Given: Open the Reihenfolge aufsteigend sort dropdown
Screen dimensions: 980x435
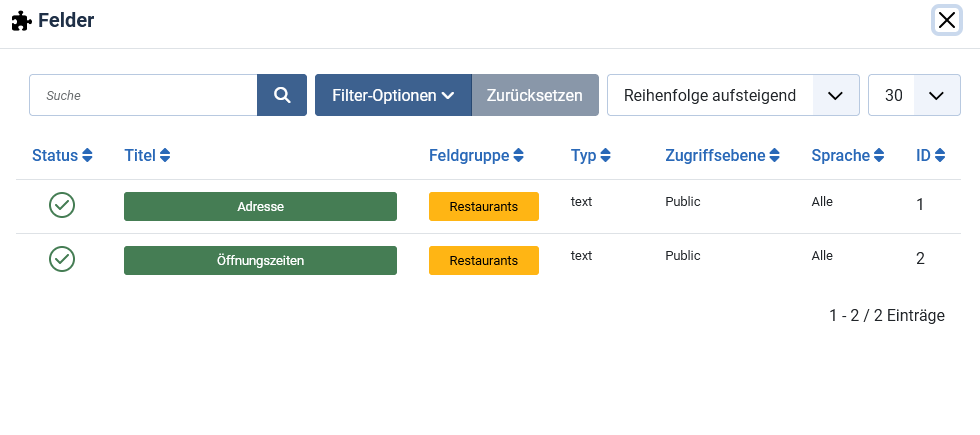Looking at the screenshot, I should 733,95.
